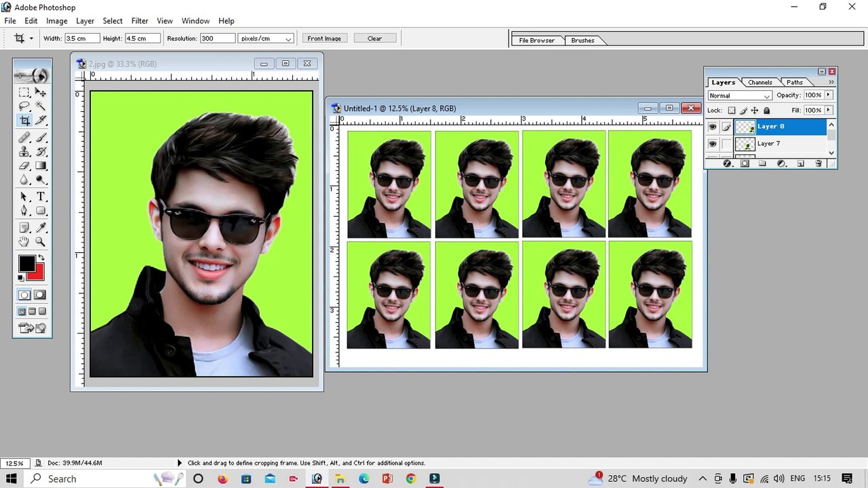Reset default foreground and background colors
The width and height of the screenshot is (868, 488).
pos(21,278)
